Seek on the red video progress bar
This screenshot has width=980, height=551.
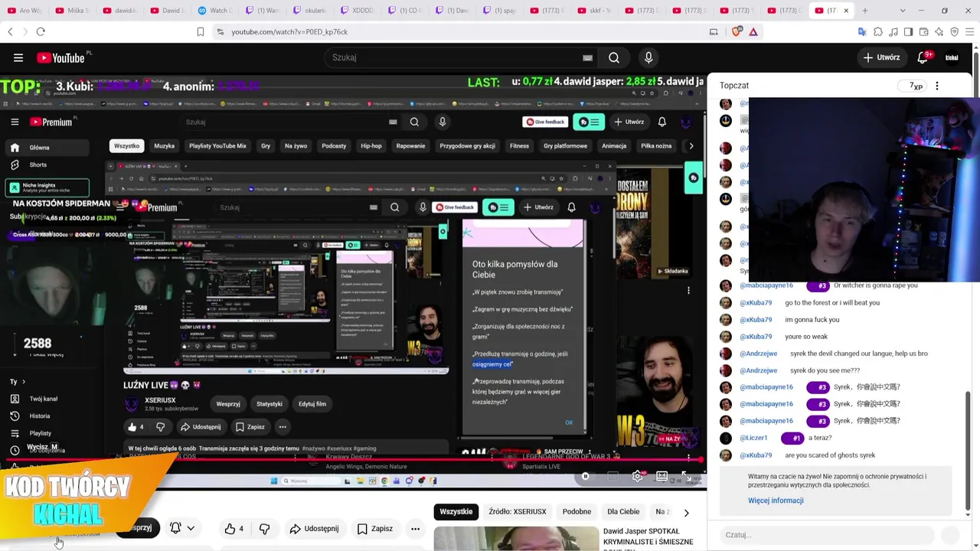click(x=353, y=461)
